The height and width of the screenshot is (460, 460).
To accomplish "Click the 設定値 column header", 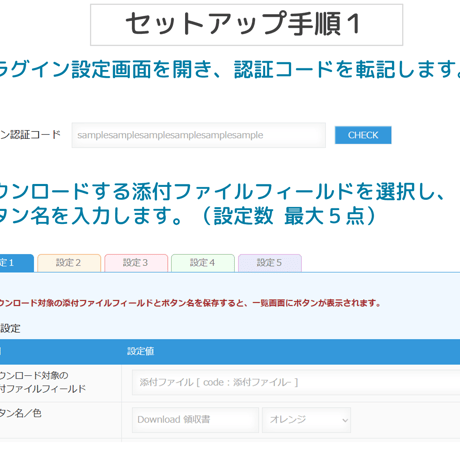I will [x=141, y=351].
